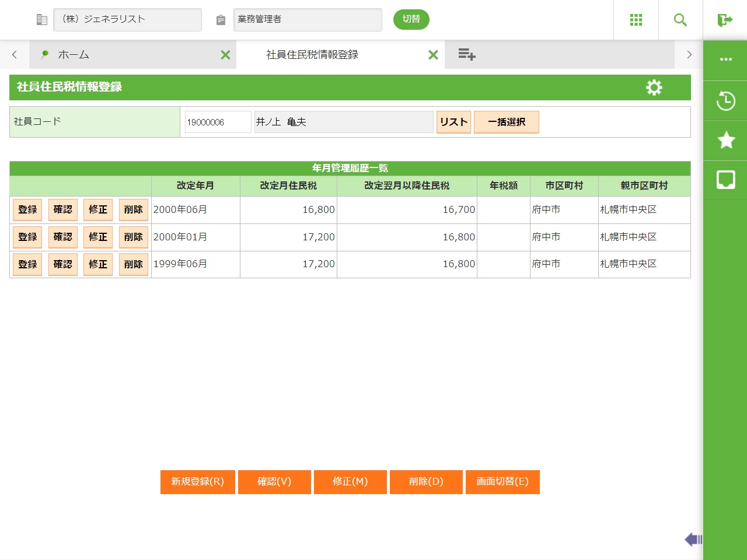Collapse the sidebar with the purple arrow
747x560 pixels.
[x=693, y=540]
